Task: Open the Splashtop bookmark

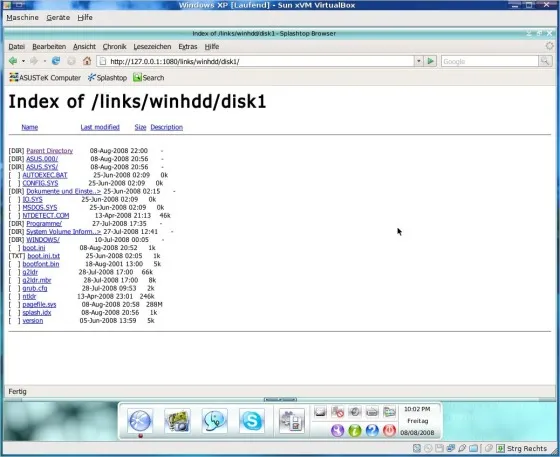Action: (107, 77)
